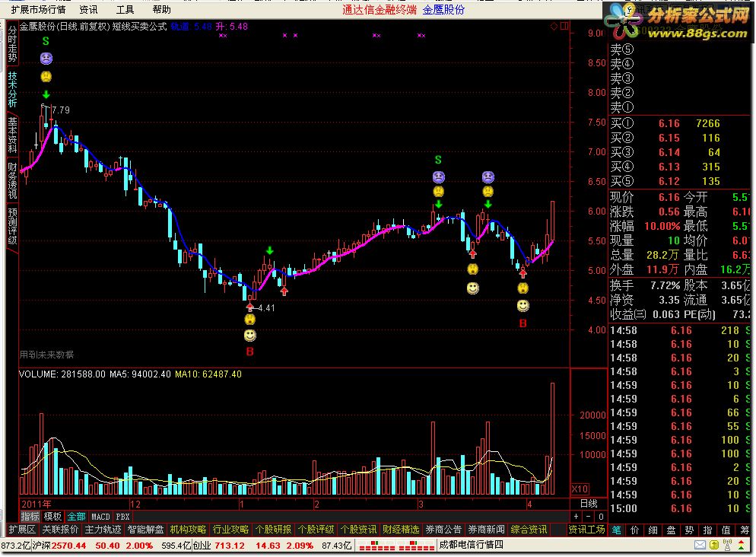This screenshot has width=756, height=557.
Task: Click the split-window icon atop the chart
Action: tap(564, 26)
